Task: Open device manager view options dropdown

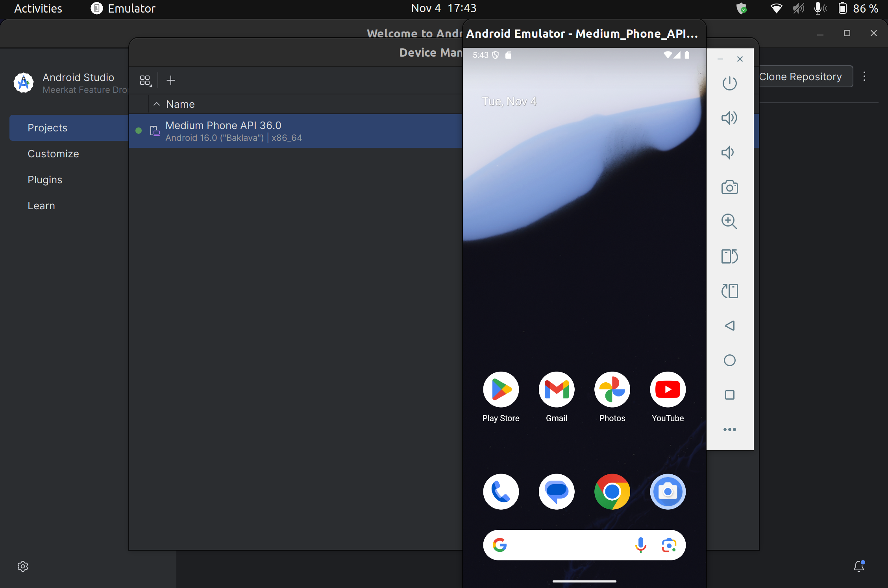Action: point(145,81)
